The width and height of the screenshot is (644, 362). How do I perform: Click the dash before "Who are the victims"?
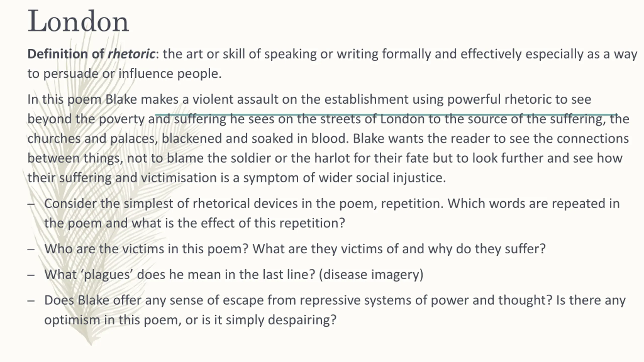(31, 249)
